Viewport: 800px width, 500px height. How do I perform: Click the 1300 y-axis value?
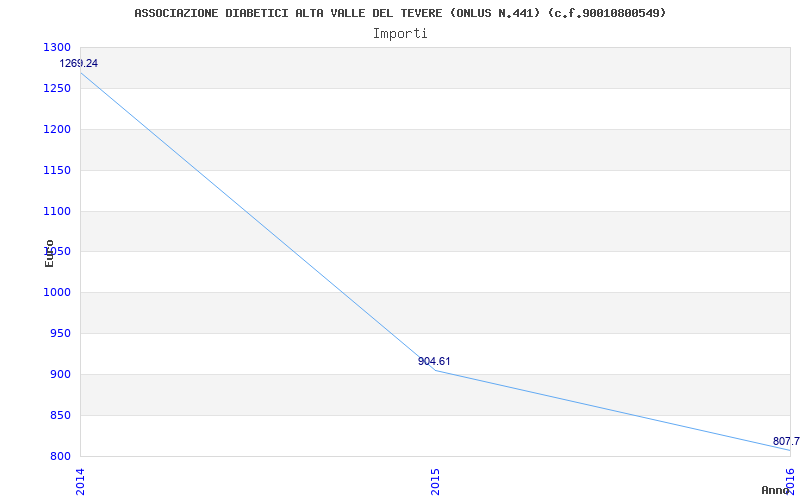(57, 48)
